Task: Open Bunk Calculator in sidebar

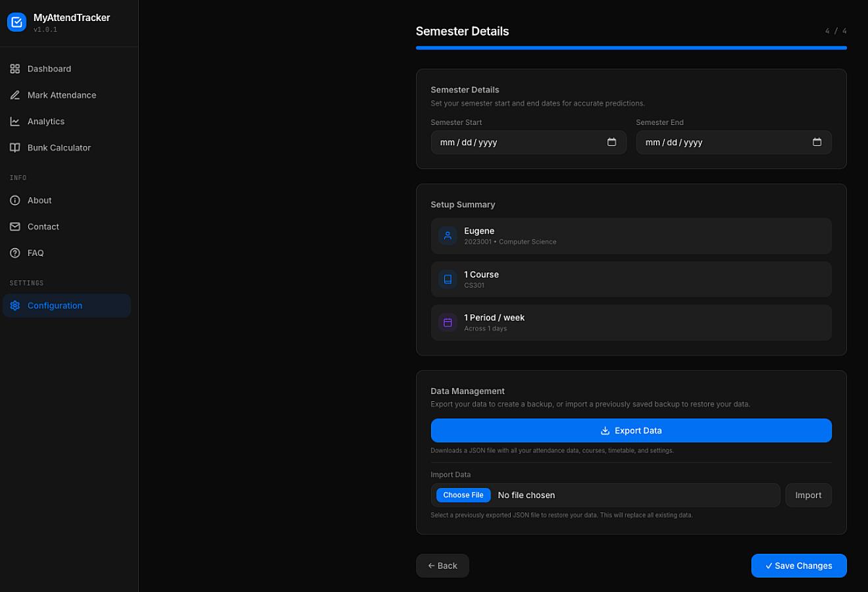Action: (66, 147)
